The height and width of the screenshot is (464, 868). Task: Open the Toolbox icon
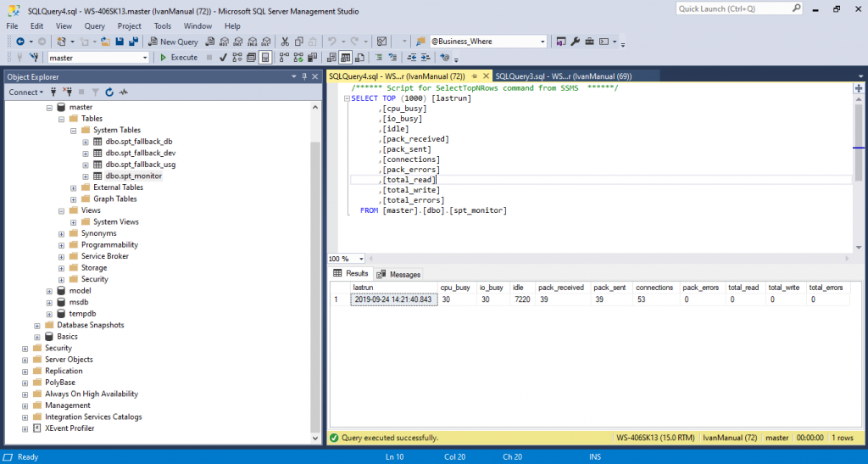[590, 42]
